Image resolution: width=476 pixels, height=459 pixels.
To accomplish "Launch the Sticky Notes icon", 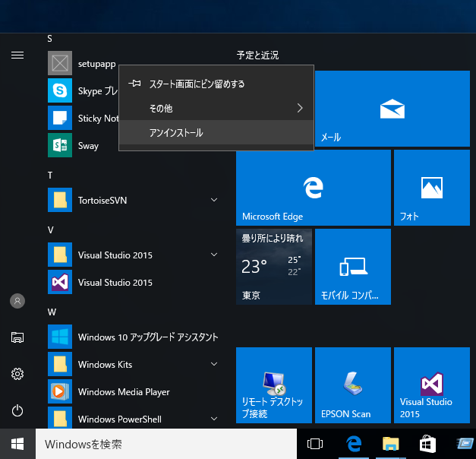I will (x=60, y=118).
